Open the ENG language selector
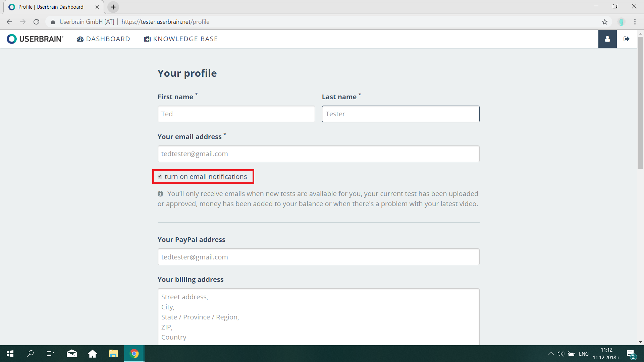This screenshot has width=644, height=362. tap(584, 354)
